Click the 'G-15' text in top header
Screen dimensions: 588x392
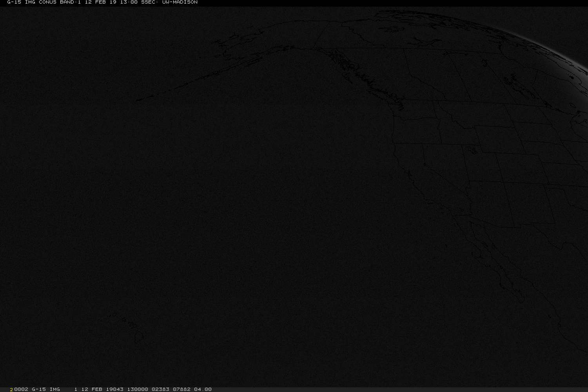click(x=14, y=2)
